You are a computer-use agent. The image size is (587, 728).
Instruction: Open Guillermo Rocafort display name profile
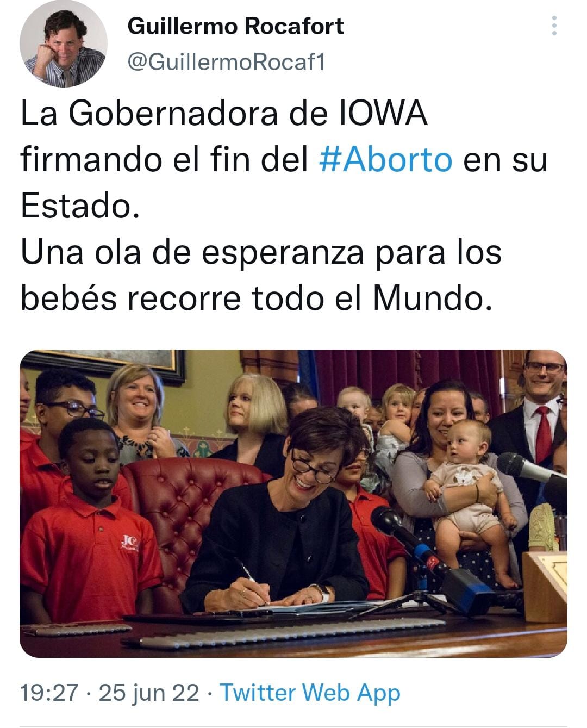coord(235,26)
